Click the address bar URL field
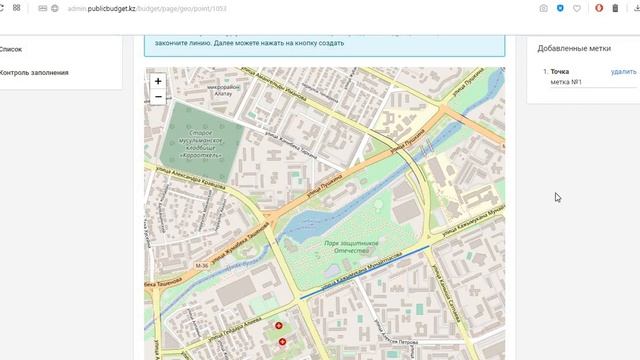This screenshot has height=360, width=640. coord(147,9)
